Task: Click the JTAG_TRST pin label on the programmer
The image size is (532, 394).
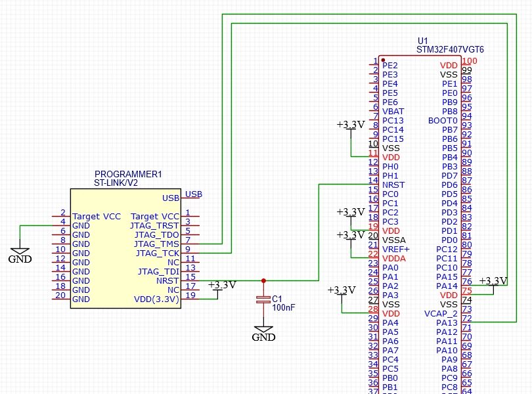Action: [154, 226]
